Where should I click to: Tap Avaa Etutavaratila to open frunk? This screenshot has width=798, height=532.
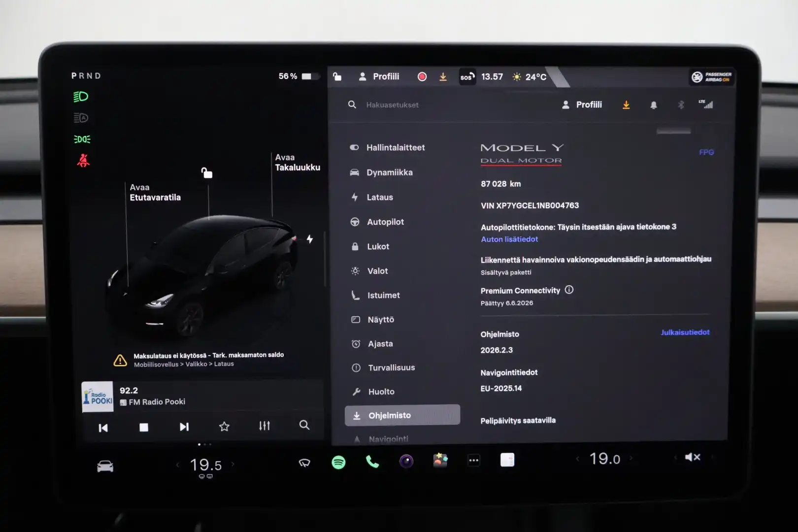(155, 192)
